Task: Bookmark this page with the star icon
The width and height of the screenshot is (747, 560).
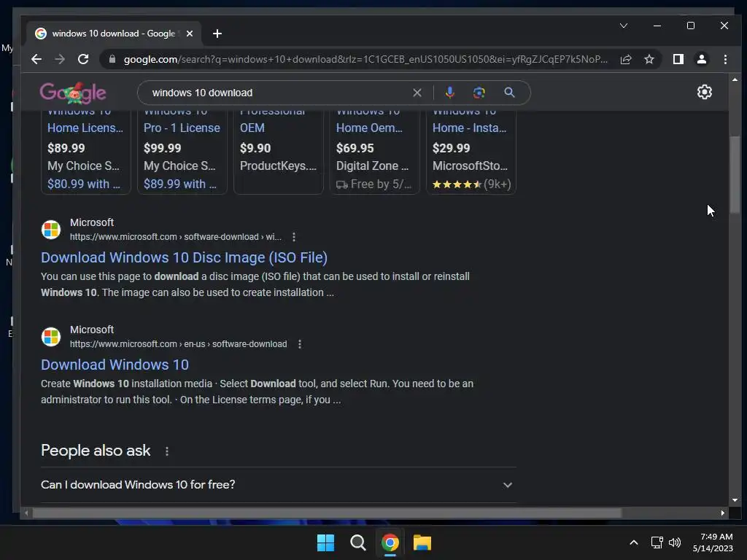Action: [649, 59]
